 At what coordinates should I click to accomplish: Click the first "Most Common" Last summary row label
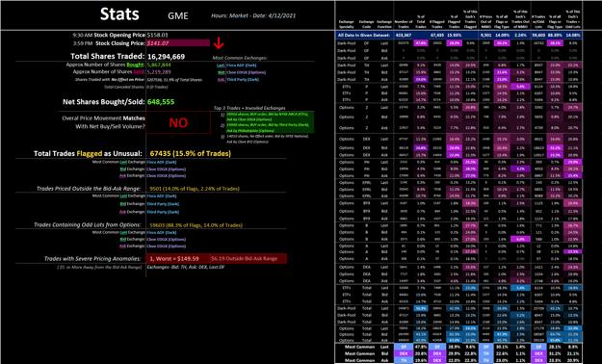pyautogui.click(x=359, y=347)
